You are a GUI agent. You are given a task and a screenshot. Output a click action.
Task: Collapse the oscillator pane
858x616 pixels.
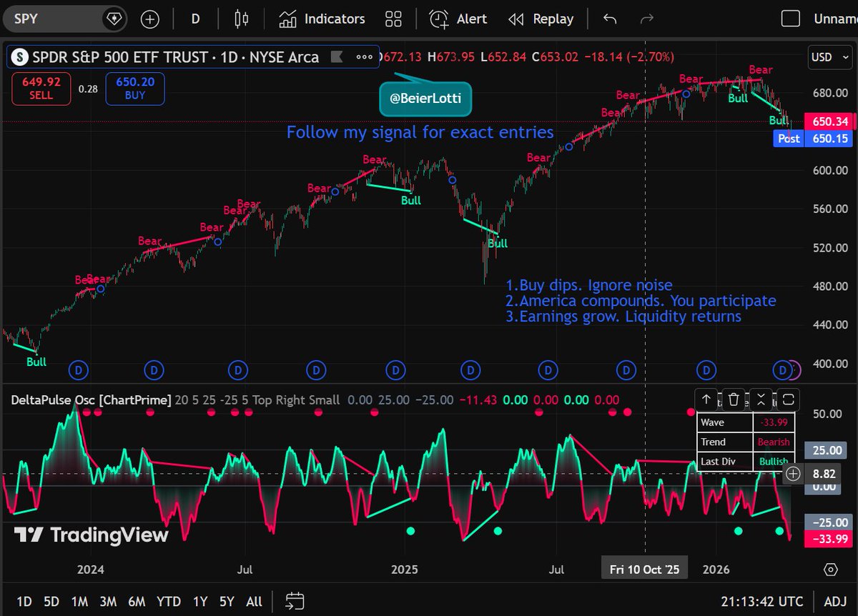761,399
